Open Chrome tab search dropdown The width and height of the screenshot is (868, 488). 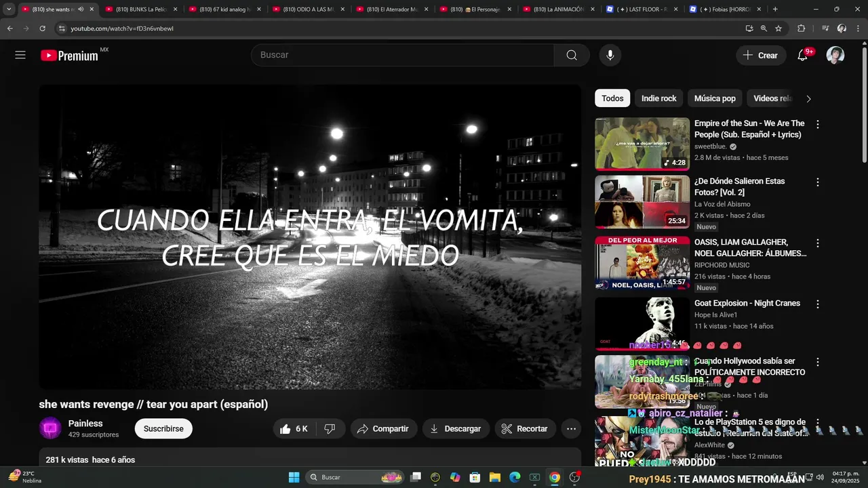[9, 9]
